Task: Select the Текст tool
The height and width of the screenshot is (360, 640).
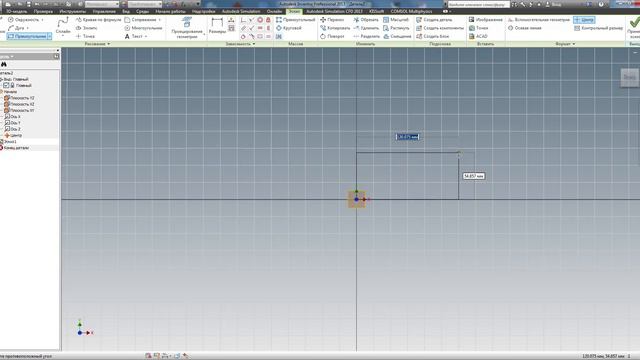Action: click(133, 36)
